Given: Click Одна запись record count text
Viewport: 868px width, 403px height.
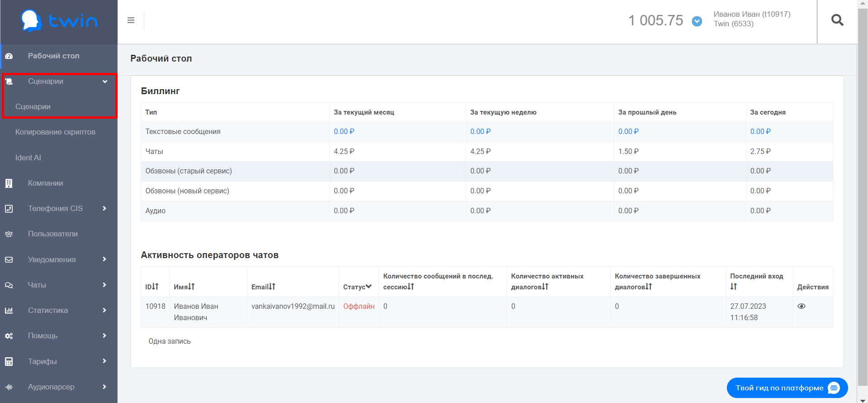Looking at the screenshot, I should (x=170, y=341).
